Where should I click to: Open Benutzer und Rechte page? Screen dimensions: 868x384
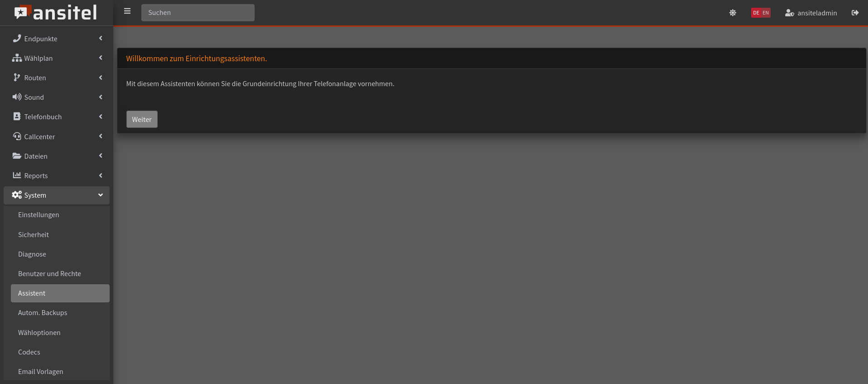[49, 274]
